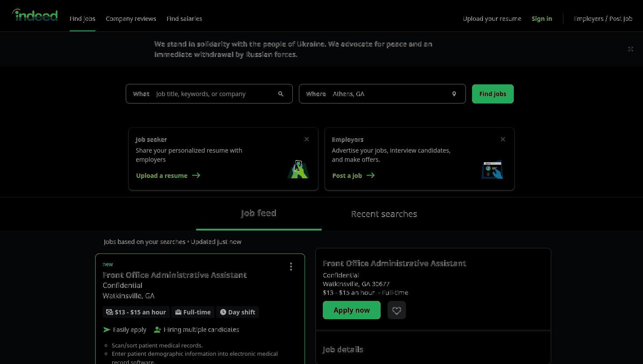Click the search magnifier icon in What field
The height and width of the screenshot is (364, 643).
(x=281, y=94)
